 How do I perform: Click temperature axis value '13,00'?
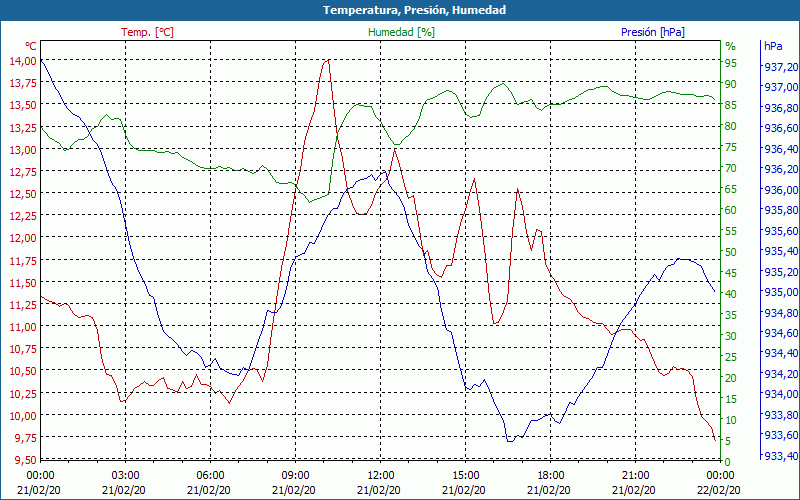point(22,149)
